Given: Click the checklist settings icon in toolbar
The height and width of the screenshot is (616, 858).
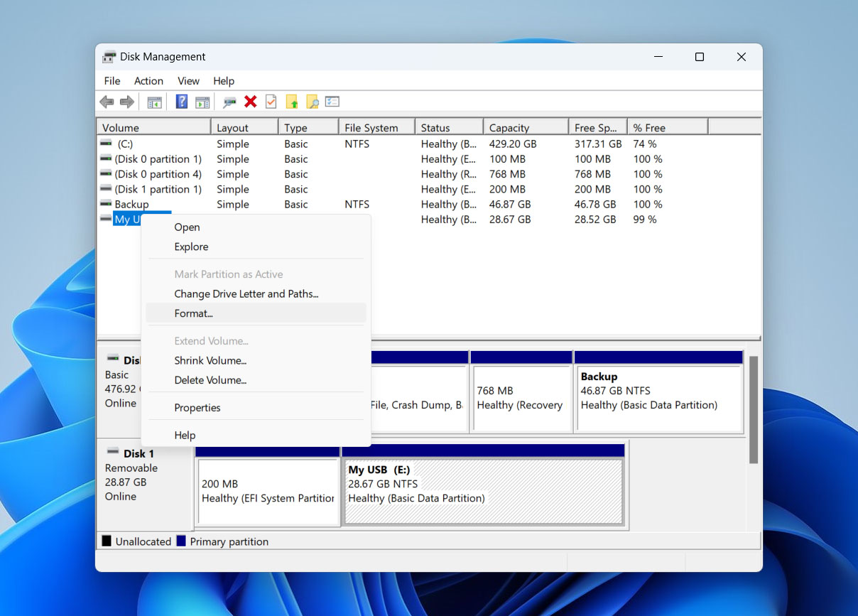Looking at the screenshot, I should [332, 102].
